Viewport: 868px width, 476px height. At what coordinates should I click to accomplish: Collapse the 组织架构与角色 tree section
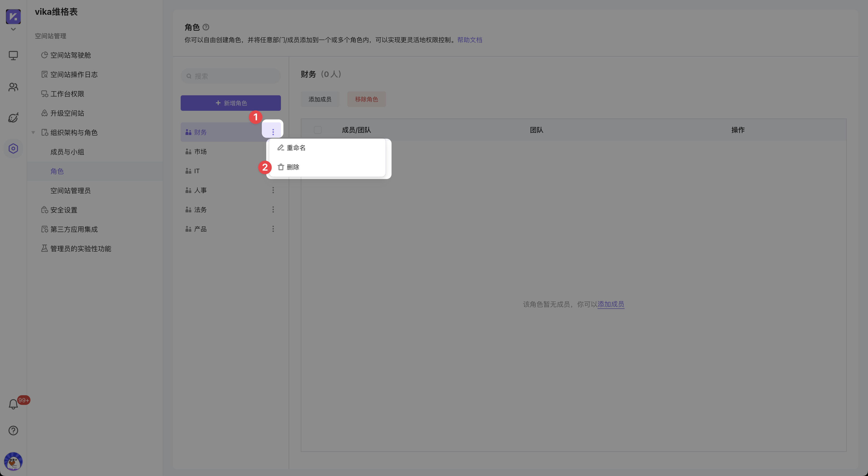coord(33,133)
